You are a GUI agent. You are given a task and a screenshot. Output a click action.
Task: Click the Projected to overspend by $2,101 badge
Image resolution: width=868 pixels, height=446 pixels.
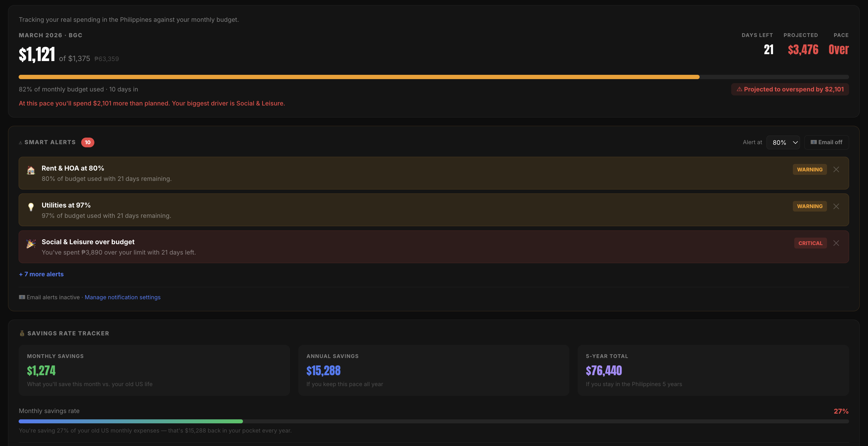pyautogui.click(x=790, y=89)
